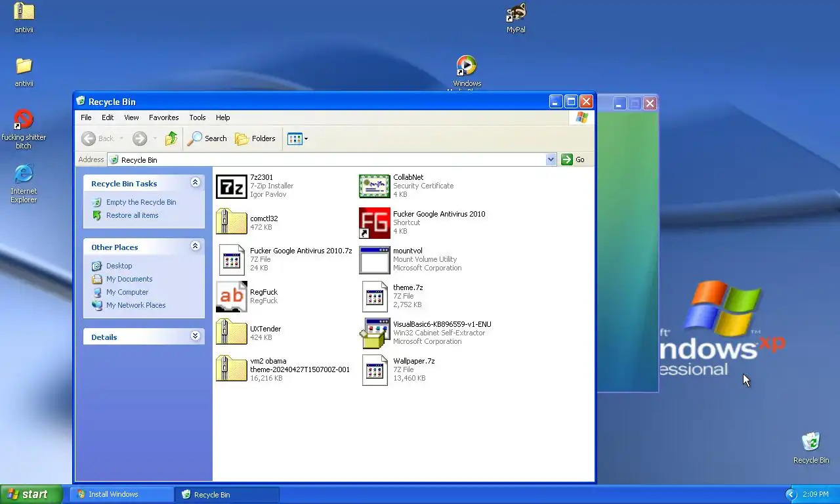Select the mountvol utility icon
This screenshot has height=504, width=840.
pos(374,260)
